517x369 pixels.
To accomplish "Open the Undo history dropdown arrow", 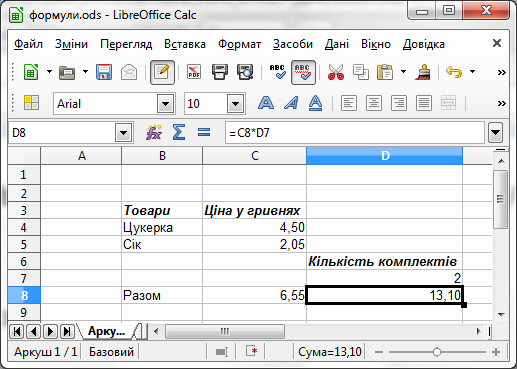I will [x=472, y=71].
